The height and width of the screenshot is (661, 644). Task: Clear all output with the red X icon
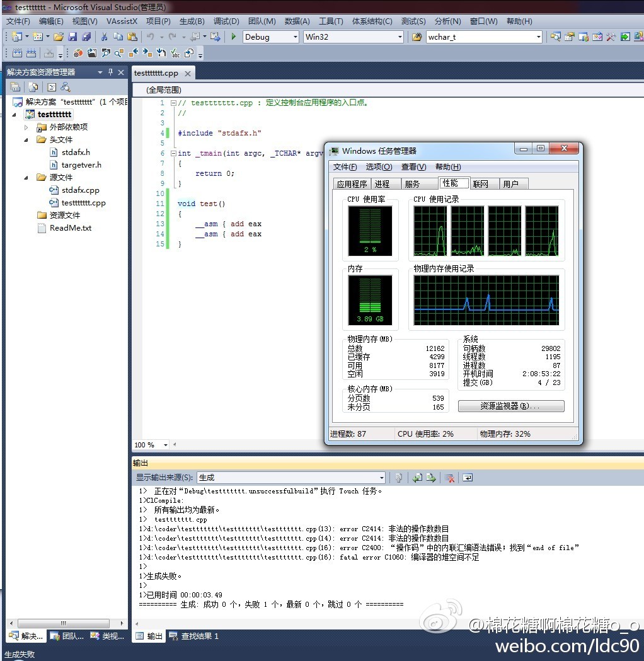click(449, 478)
